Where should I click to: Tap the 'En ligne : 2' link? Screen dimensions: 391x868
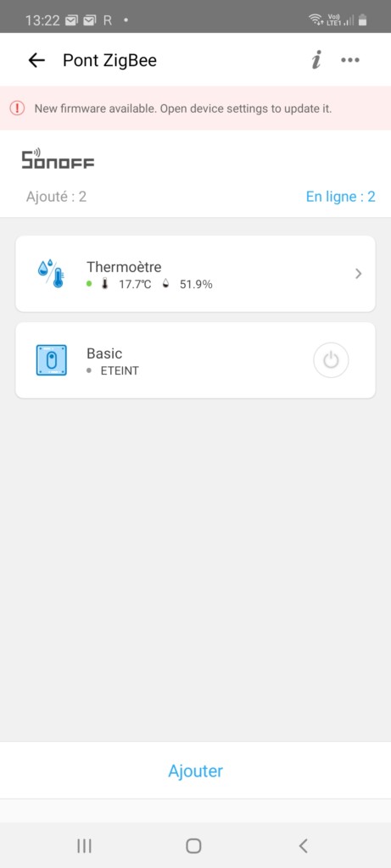(341, 197)
